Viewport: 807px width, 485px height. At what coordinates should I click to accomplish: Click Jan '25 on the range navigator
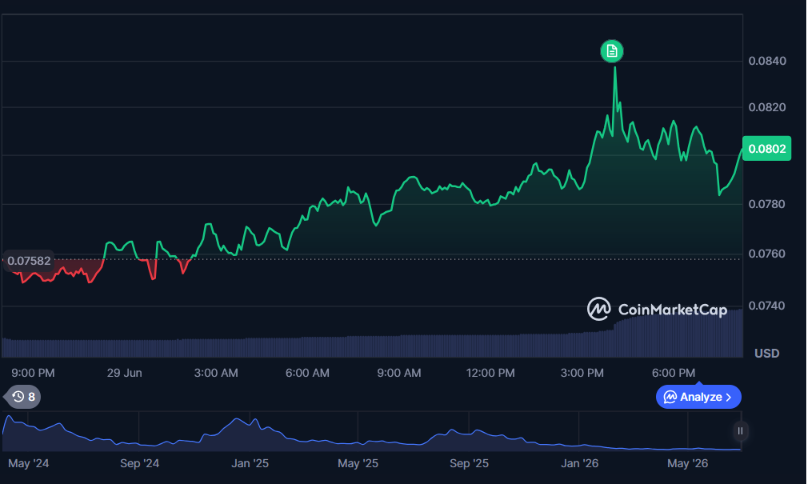[250, 463]
